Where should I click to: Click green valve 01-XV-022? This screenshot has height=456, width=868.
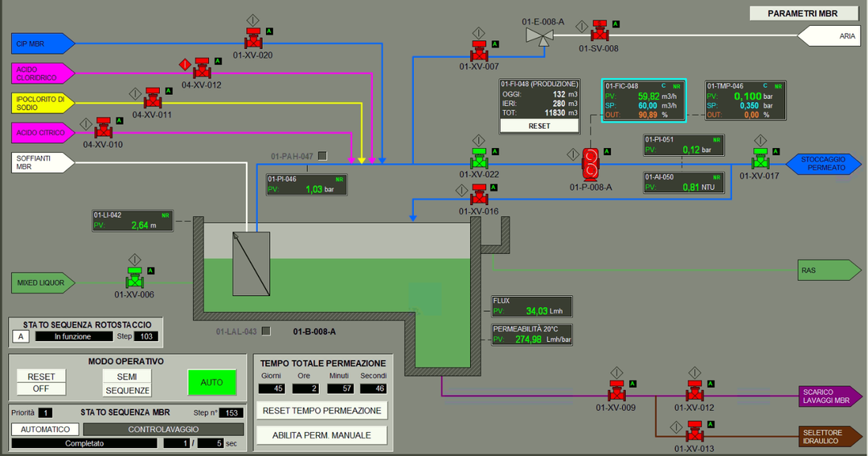pos(479,159)
